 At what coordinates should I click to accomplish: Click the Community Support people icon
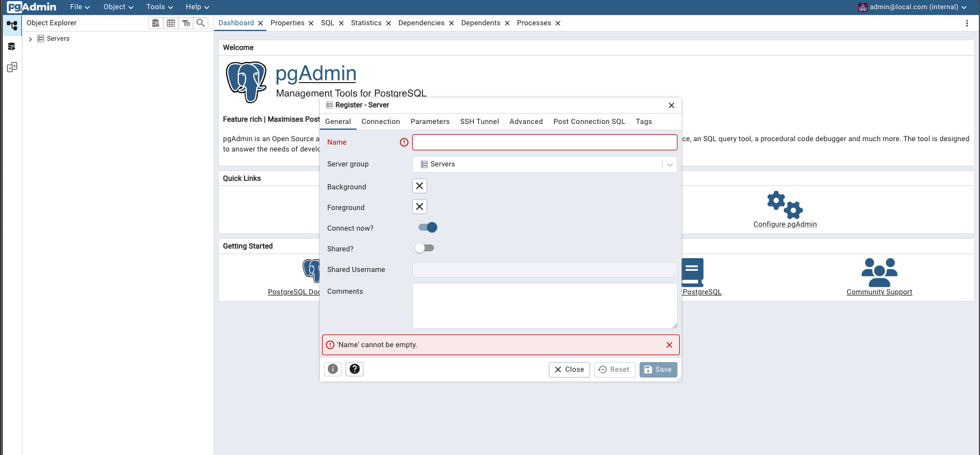[x=879, y=272]
